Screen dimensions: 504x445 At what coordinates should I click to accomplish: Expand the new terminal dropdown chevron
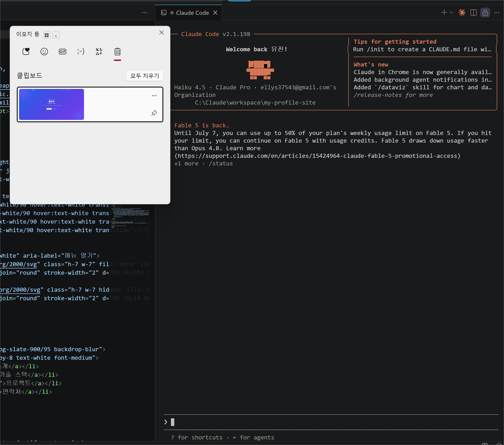pyautogui.click(x=452, y=12)
